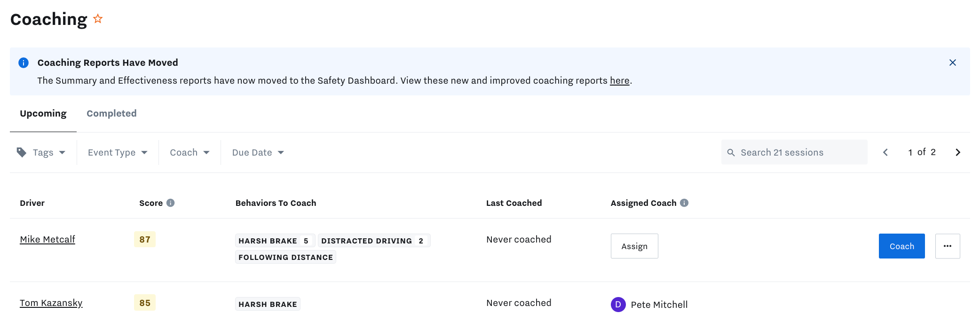The height and width of the screenshot is (329, 980).
Task: Select the Upcoming tab
Action: click(43, 113)
